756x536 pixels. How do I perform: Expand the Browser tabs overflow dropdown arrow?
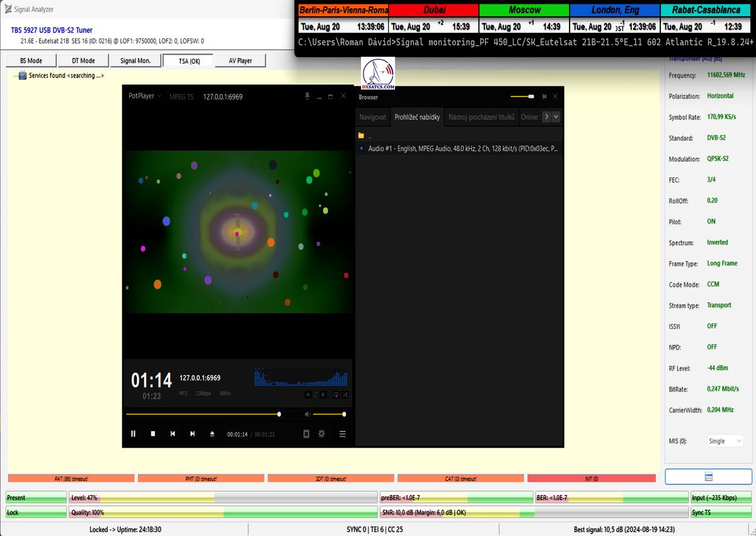coord(556,117)
